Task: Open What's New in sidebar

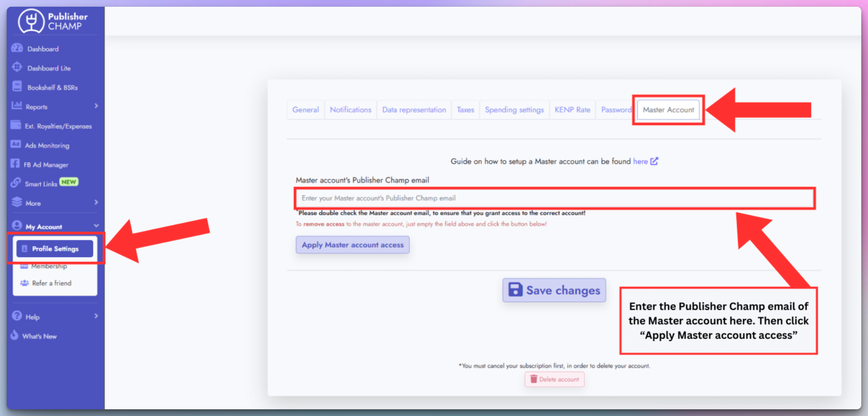Action: 39,336
